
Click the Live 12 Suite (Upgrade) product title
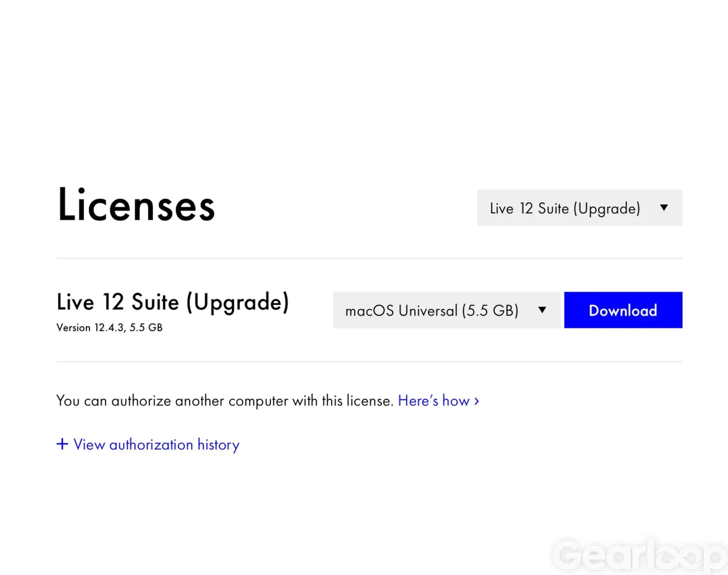pos(173,302)
